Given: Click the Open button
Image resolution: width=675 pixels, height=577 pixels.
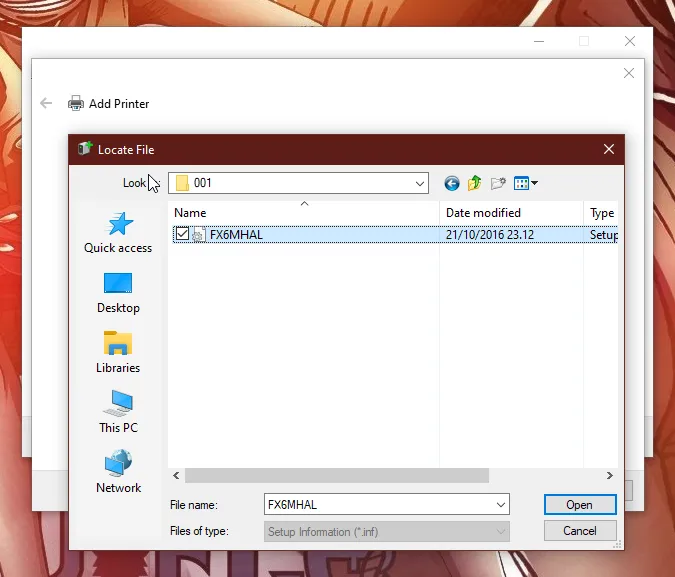Looking at the screenshot, I should coord(579,505).
